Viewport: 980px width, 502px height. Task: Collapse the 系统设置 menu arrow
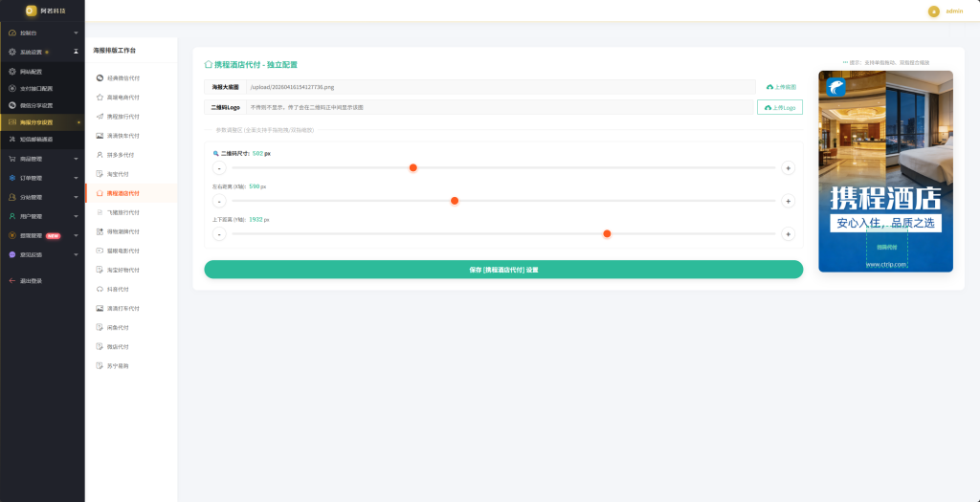[x=76, y=52]
